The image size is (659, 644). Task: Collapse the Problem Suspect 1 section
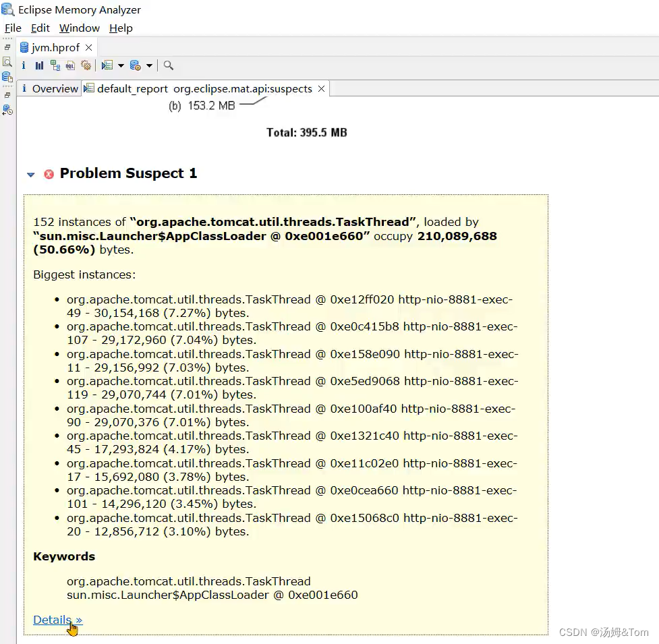[x=30, y=175]
